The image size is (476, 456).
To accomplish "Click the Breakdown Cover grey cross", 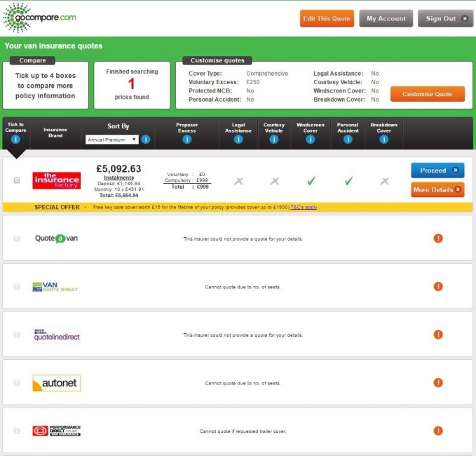I will tap(385, 182).
